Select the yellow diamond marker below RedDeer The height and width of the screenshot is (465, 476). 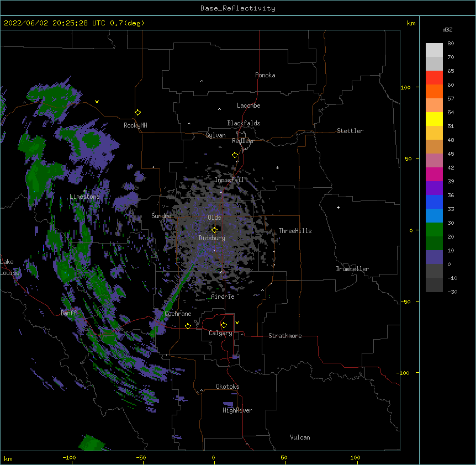(x=235, y=155)
